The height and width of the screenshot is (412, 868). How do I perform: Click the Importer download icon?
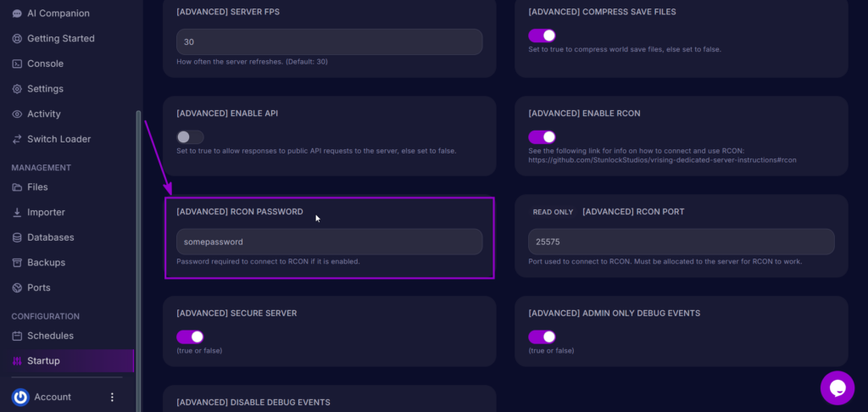coord(17,212)
